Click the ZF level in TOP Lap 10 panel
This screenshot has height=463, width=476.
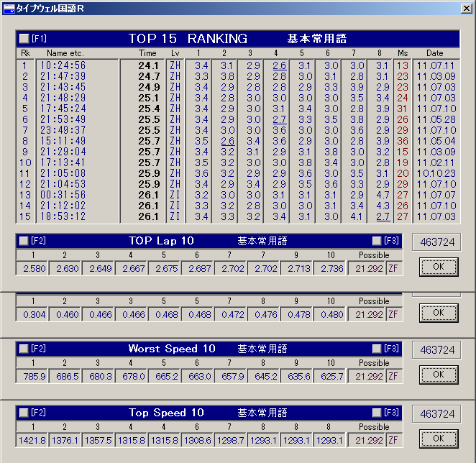tap(393, 269)
